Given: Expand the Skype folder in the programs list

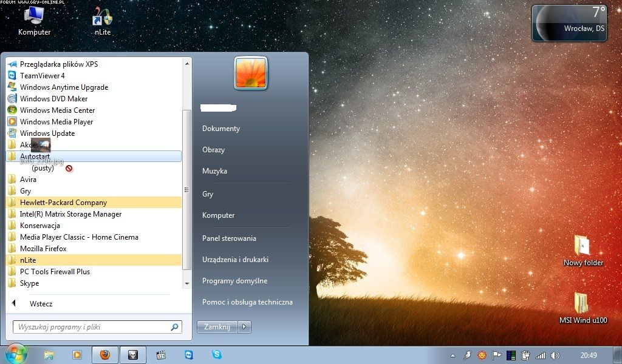Looking at the screenshot, I should tap(94, 283).
